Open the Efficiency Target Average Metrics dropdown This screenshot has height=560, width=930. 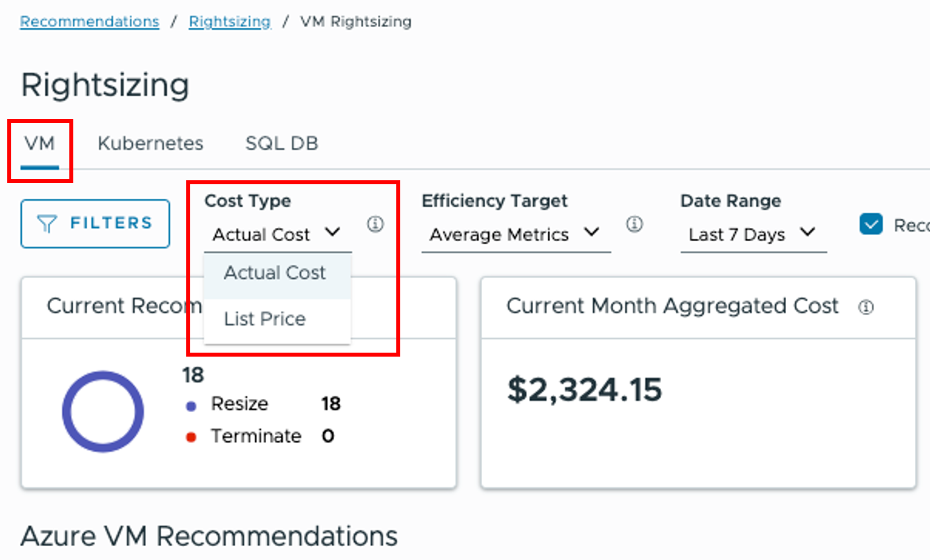(515, 234)
